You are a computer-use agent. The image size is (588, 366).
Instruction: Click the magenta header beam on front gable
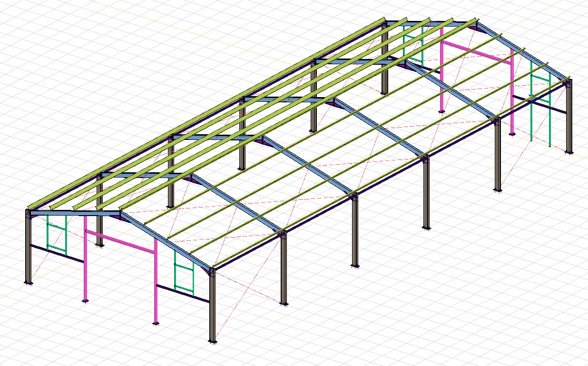tap(121, 242)
